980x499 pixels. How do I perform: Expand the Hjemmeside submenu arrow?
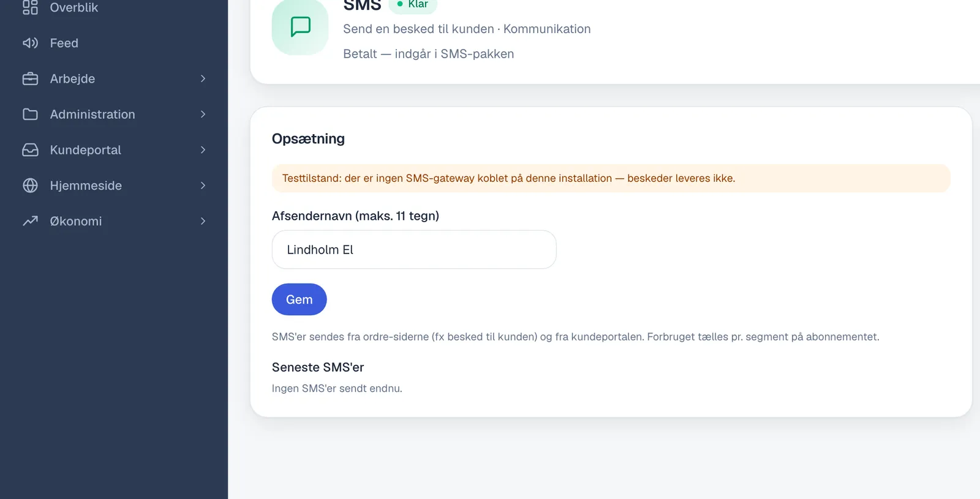tap(203, 186)
